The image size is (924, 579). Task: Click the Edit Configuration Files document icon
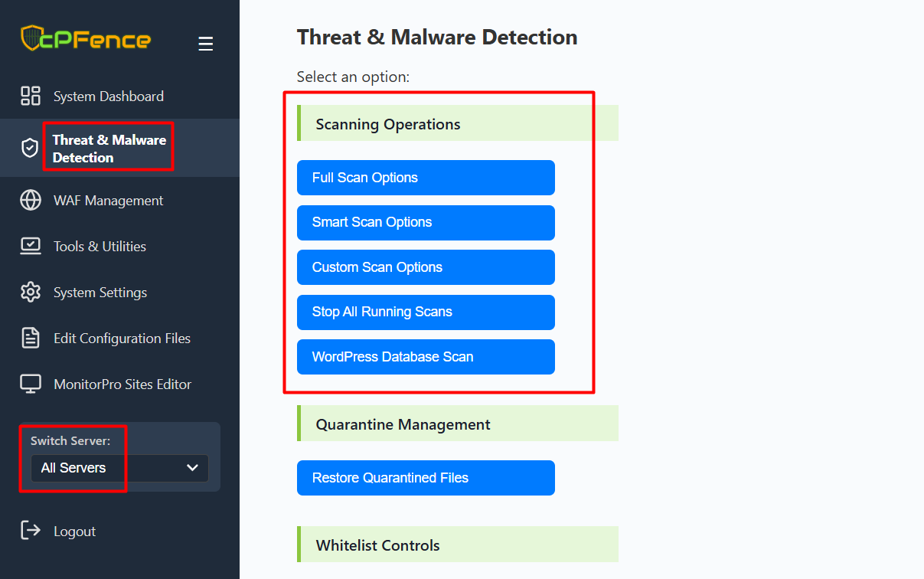31,339
